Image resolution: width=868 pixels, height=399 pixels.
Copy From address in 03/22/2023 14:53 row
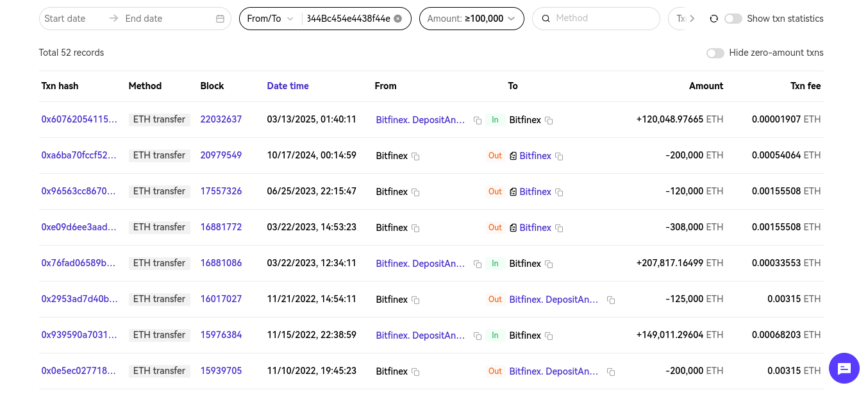[415, 228]
